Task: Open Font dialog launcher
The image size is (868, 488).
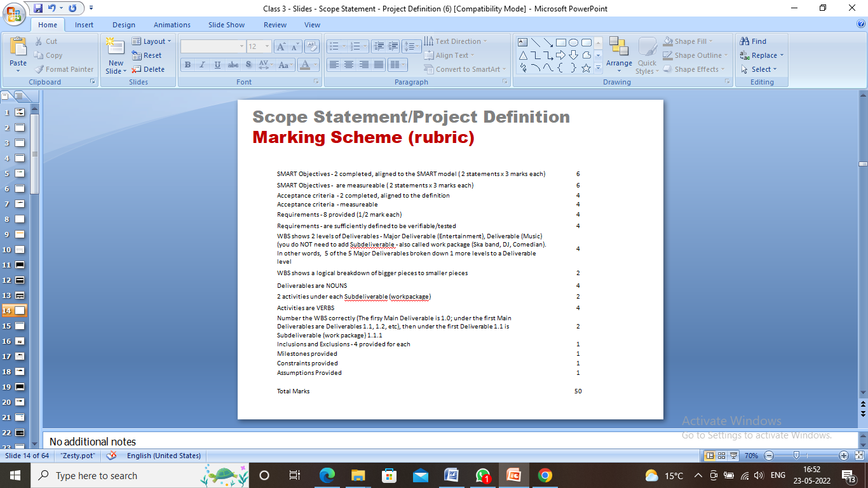Action: [316, 82]
